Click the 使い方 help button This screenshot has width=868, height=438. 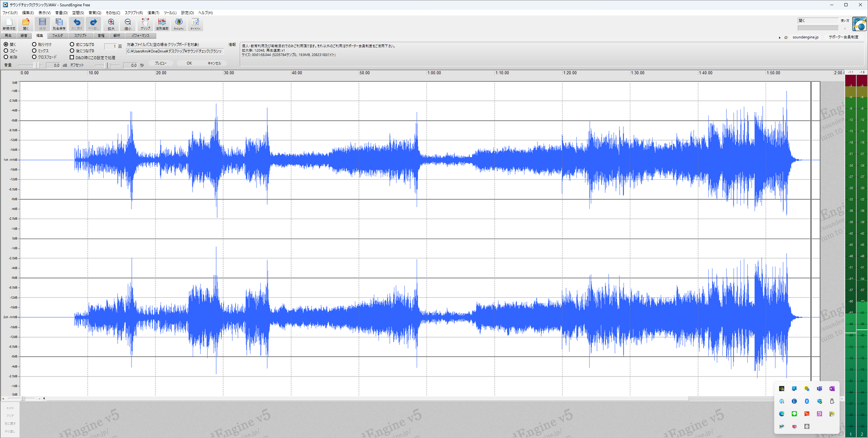(844, 21)
